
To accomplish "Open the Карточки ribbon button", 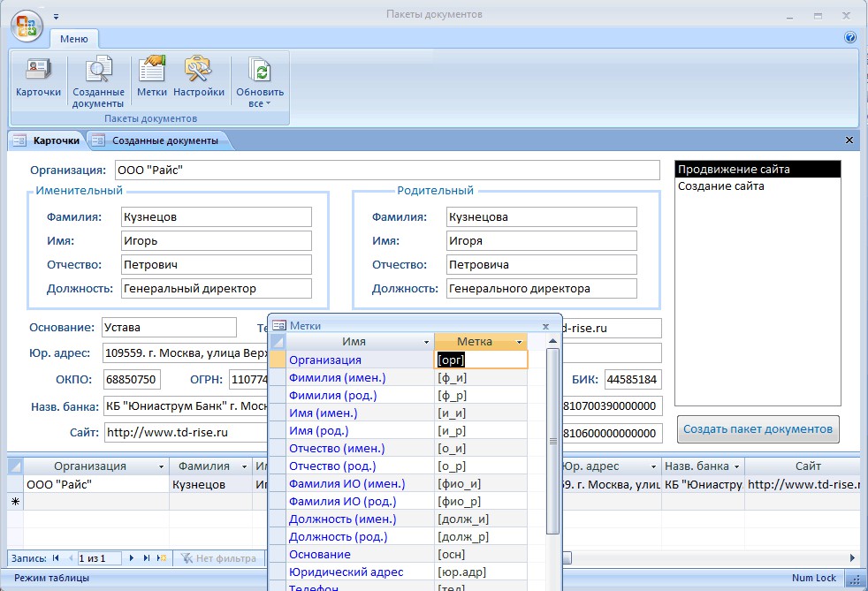I will click(38, 78).
